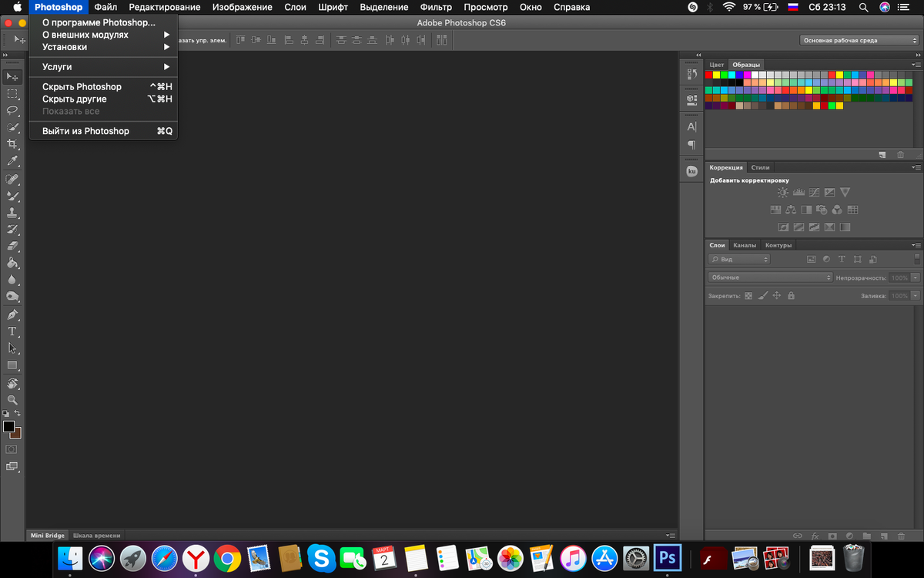Image resolution: width=924 pixels, height=578 pixels.
Task: Select the Paint Bucket tool
Action: (x=12, y=264)
